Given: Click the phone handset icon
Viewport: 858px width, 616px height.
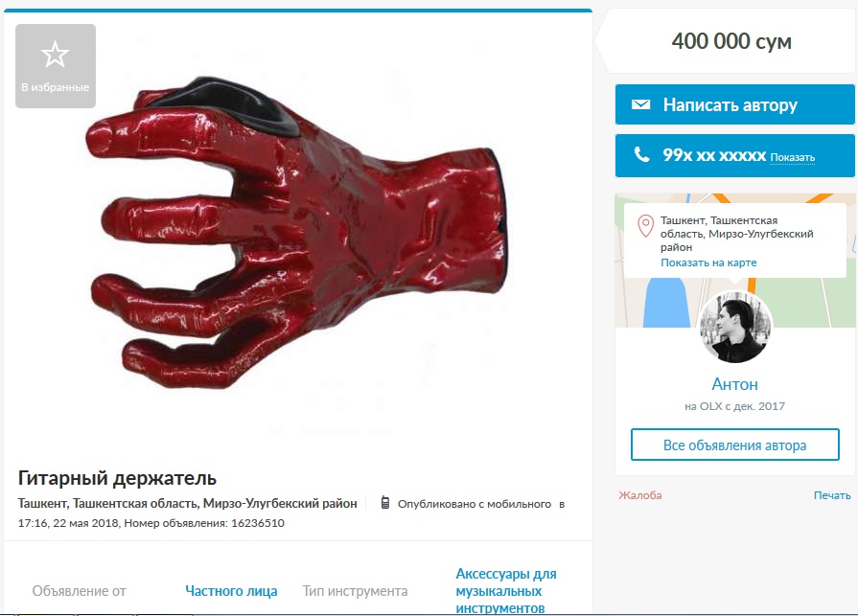Looking at the screenshot, I should (642, 154).
